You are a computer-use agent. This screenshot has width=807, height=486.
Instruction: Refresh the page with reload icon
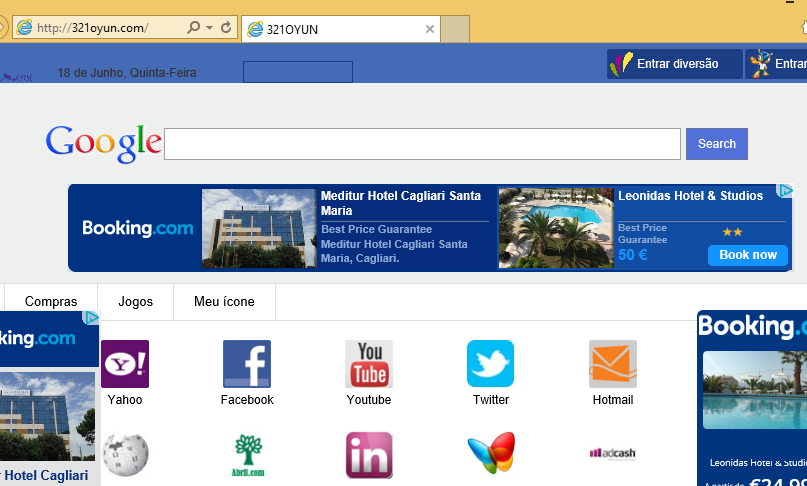click(x=226, y=27)
